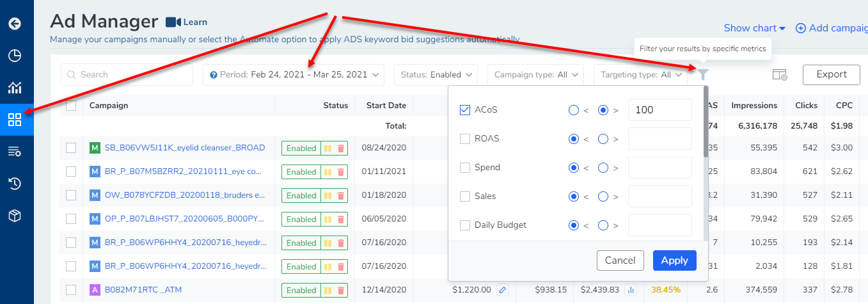Click edit pencil next to $1,220.00 budget

503,290
